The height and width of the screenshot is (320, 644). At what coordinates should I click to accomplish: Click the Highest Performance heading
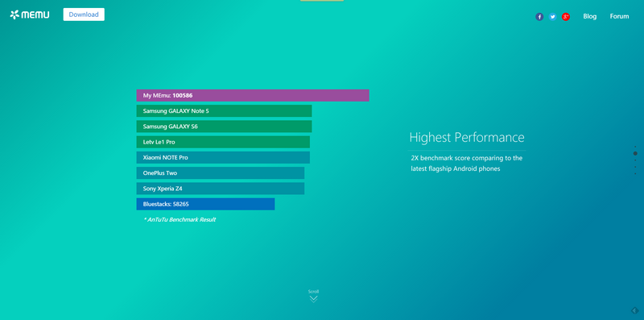pyautogui.click(x=467, y=137)
